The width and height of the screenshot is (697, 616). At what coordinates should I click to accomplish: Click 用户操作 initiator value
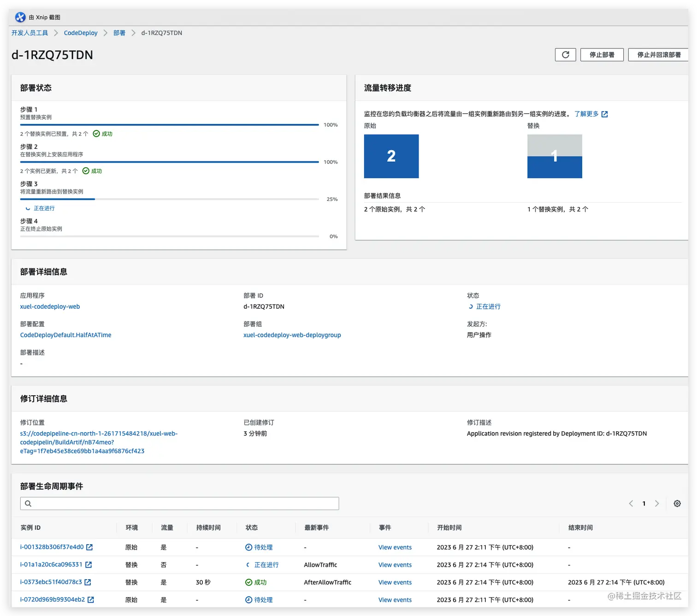479,335
